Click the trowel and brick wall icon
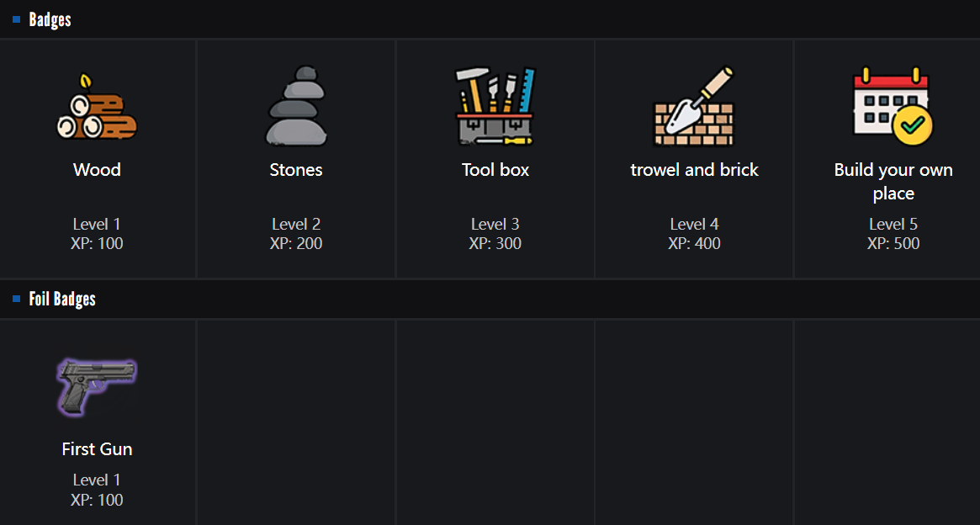 [694, 107]
